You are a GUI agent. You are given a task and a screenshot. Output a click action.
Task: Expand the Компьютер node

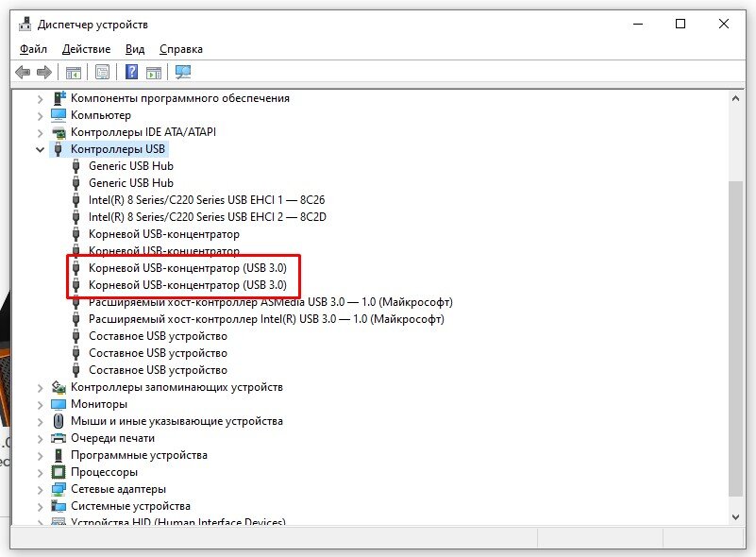pos(40,116)
